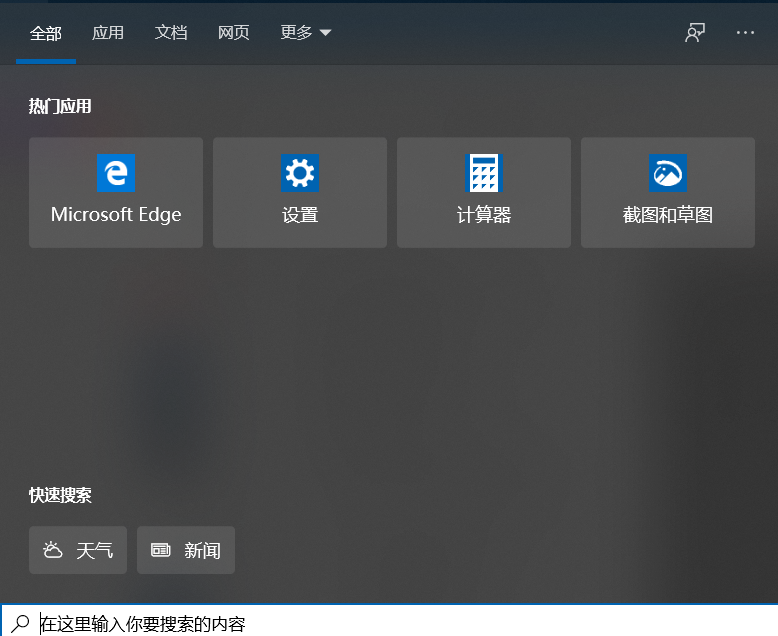Open the Microsoft Edge app tile
778x636 pixels.
coord(116,192)
